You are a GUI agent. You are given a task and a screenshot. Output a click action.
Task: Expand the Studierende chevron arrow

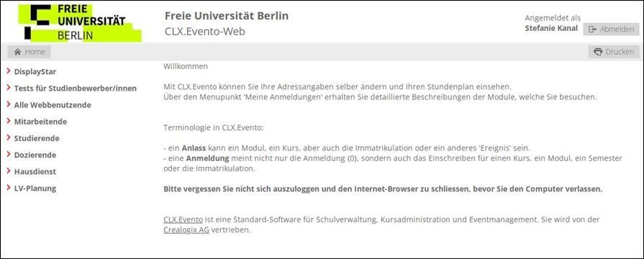click(x=9, y=137)
